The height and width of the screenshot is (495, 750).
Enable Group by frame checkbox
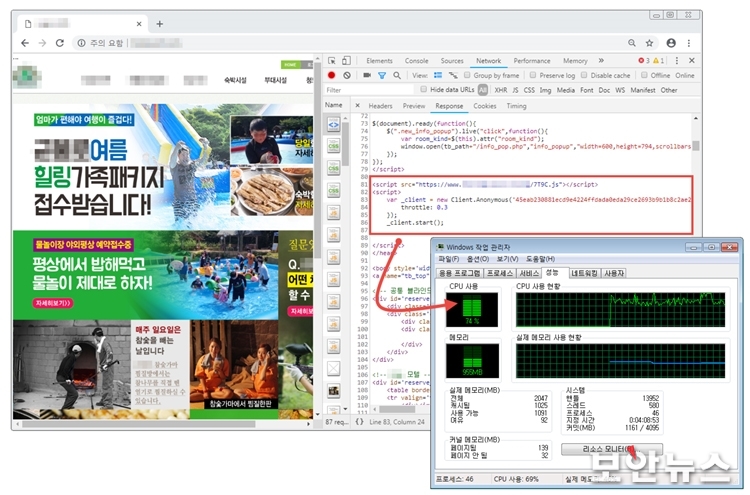467,75
